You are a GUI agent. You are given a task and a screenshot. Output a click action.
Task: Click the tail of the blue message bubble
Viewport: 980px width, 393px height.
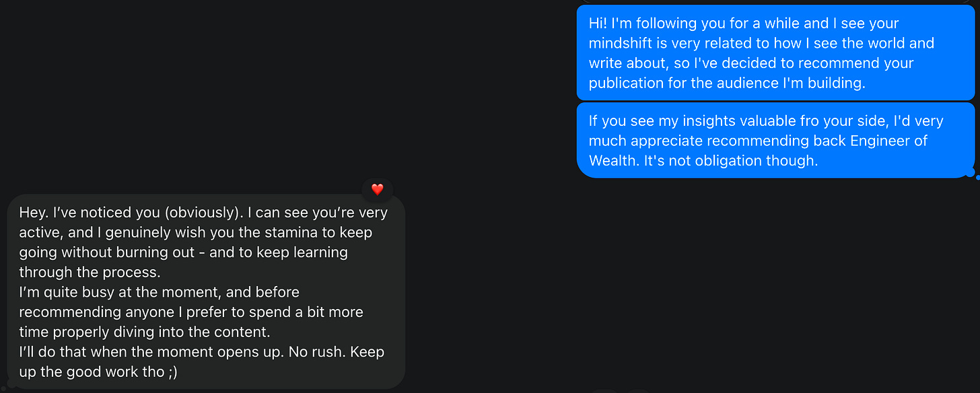click(970, 174)
